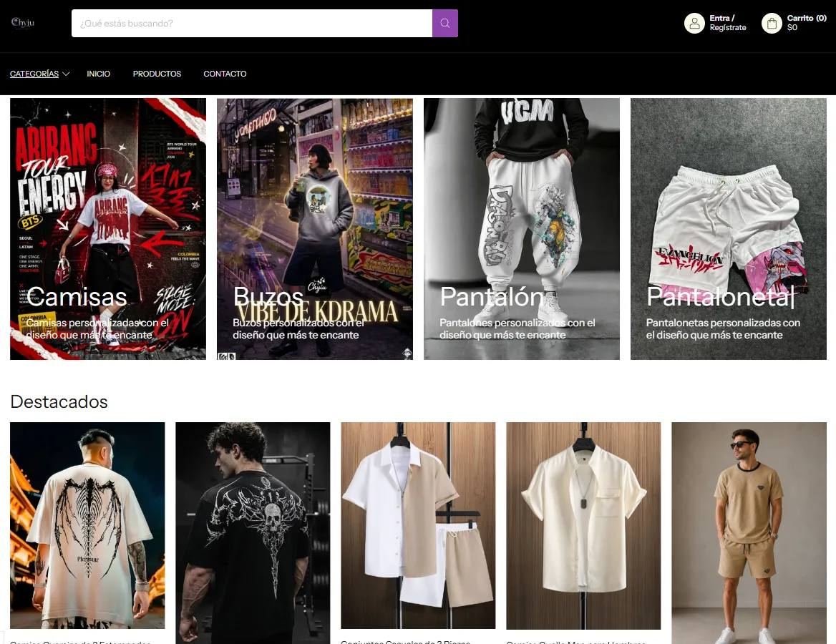Click the 'Camisas' heading text
Viewport: 836px width, 644px height.
[x=77, y=297]
